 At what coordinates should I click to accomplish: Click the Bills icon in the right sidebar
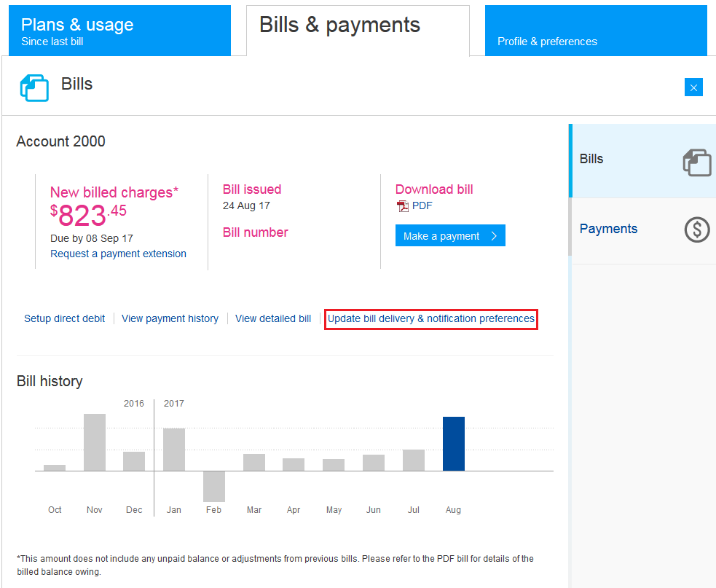coord(696,162)
